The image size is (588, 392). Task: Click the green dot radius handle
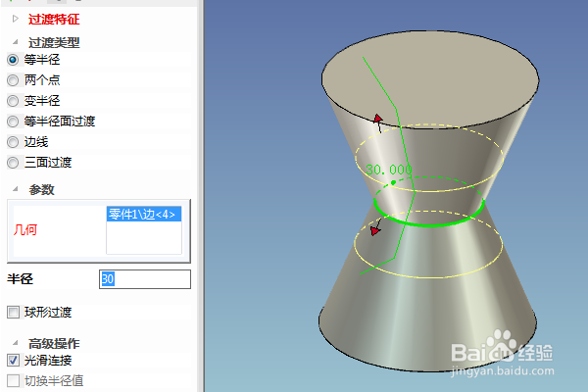[393, 182]
